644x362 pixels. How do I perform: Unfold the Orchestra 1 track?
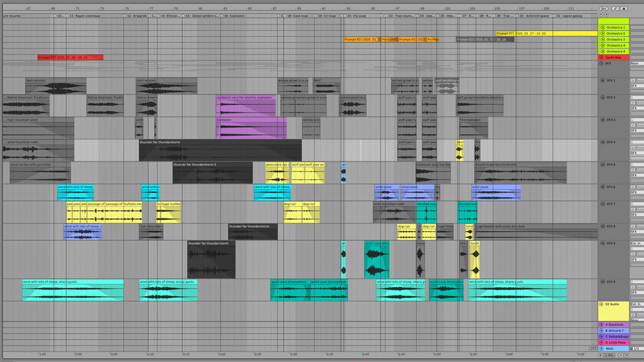click(x=602, y=28)
